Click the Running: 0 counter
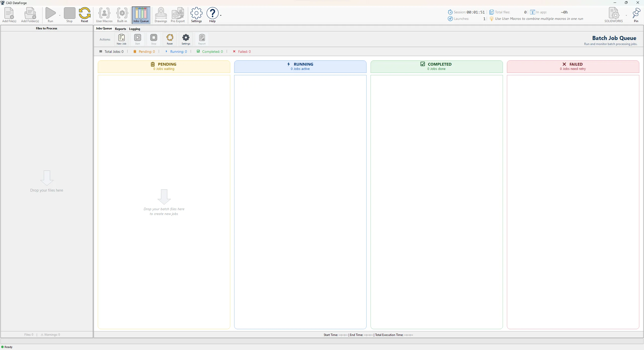Screen dimensions: 644x350 tap(176, 52)
